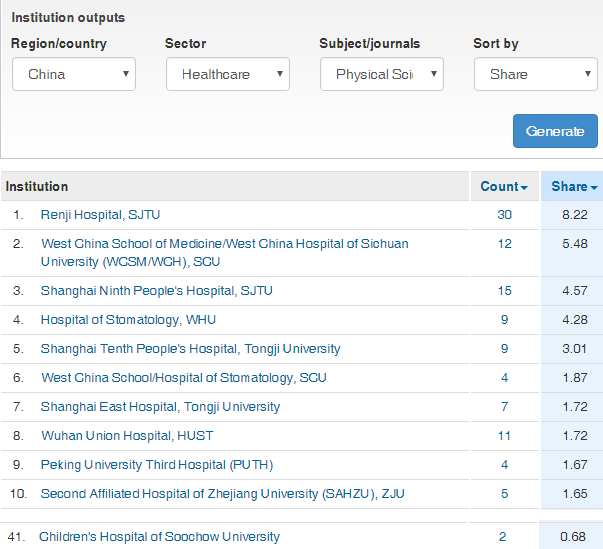Click share value 1.65

pos(575,494)
